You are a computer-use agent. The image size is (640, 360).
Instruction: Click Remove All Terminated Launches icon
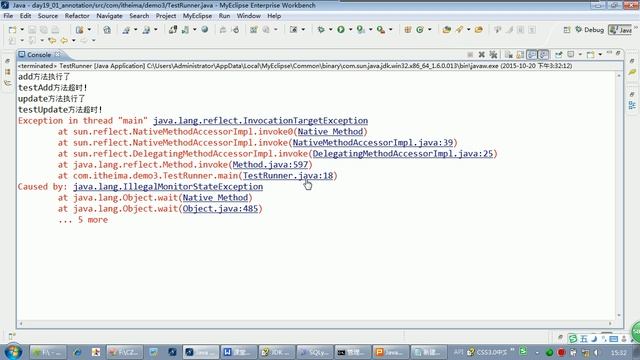(493, 54)
